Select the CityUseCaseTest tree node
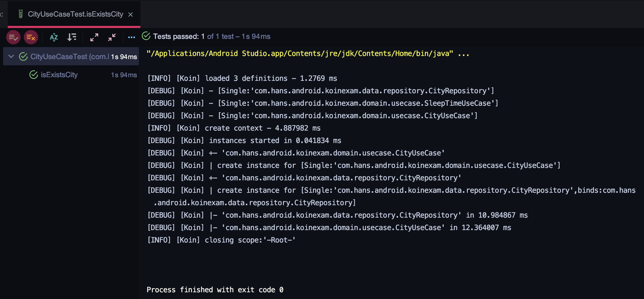The height and width of the screenshot is (299, 644). click(x=69, y=56)
